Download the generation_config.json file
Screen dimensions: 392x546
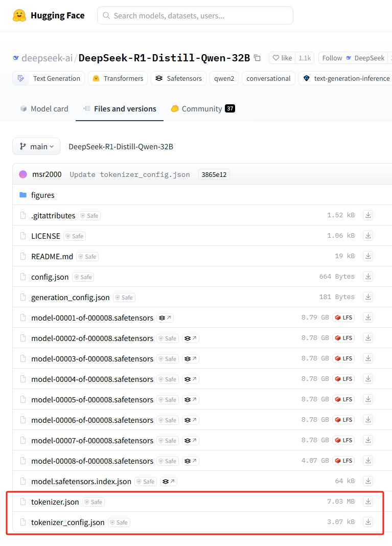pos(368,297)
